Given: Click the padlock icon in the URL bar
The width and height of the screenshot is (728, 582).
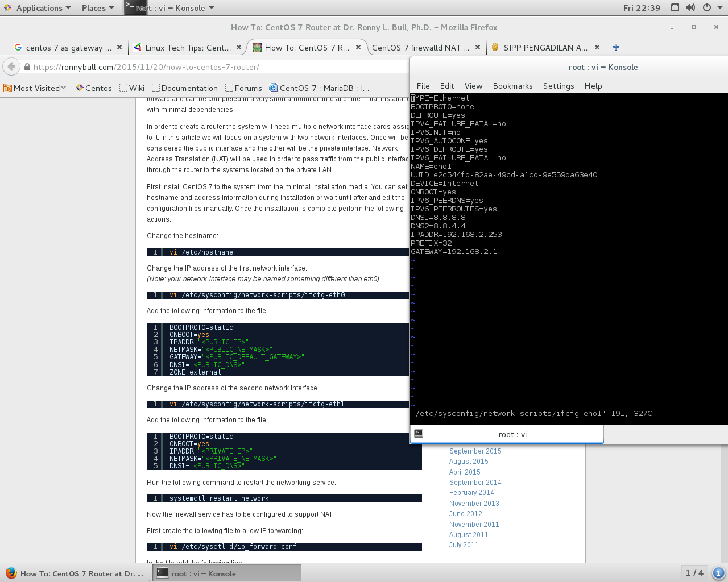Looking at the screenshot, I should point(27,67).
